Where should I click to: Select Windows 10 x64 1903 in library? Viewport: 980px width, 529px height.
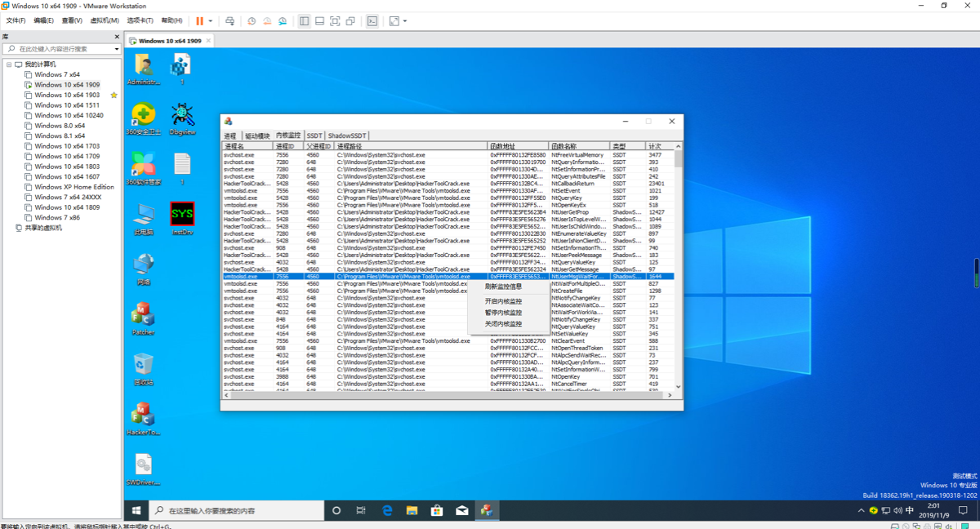click(x=67, y=95)
